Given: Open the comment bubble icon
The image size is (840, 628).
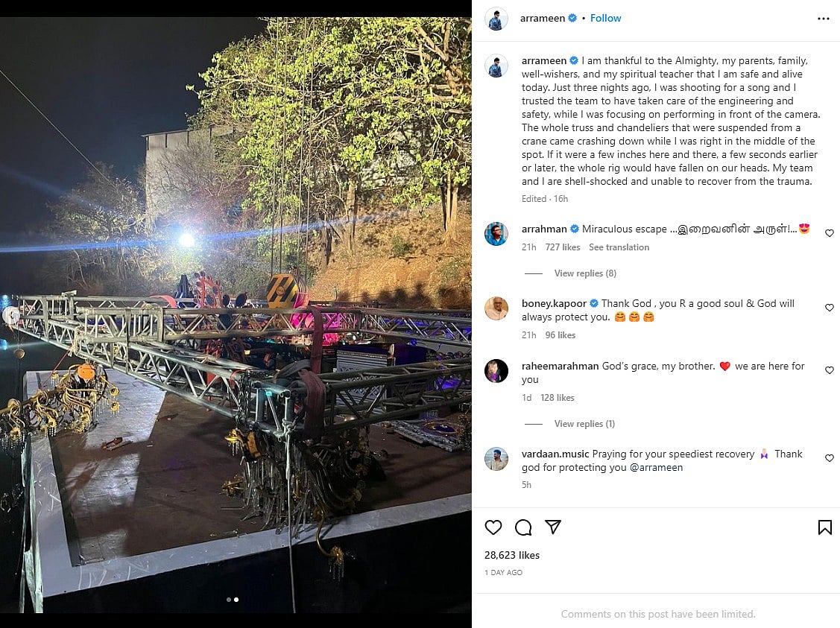Looking at the screenshot, I should click(523, 527).
